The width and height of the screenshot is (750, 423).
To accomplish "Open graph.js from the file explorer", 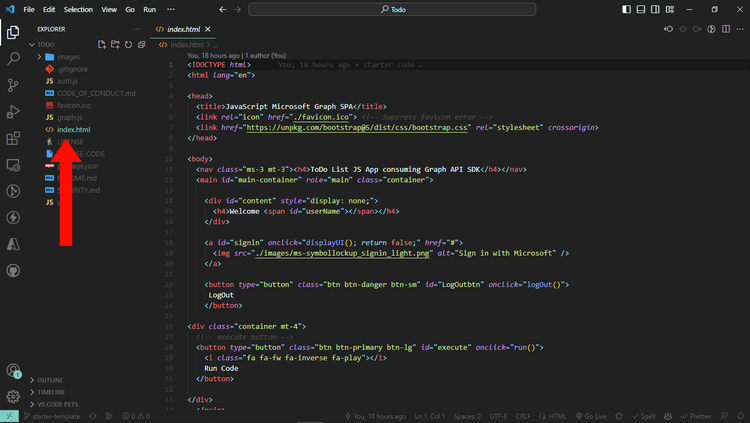I will pos(69,117).
